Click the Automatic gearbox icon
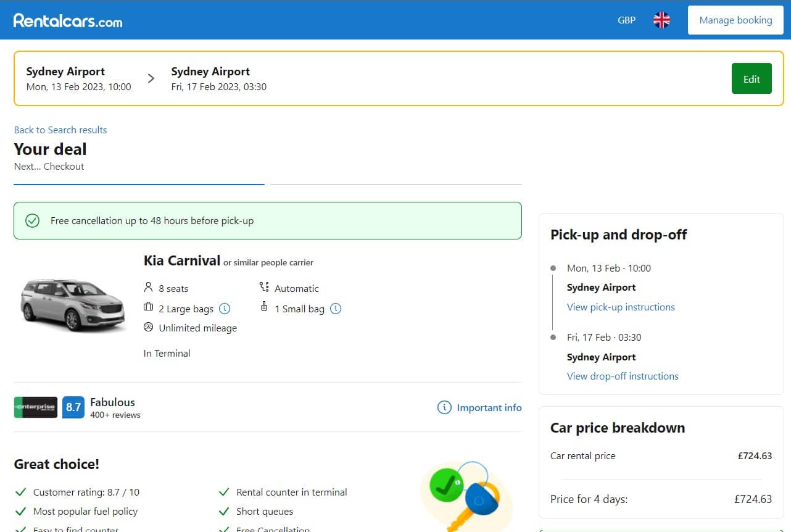791x532 pixels. pos(264,287)
